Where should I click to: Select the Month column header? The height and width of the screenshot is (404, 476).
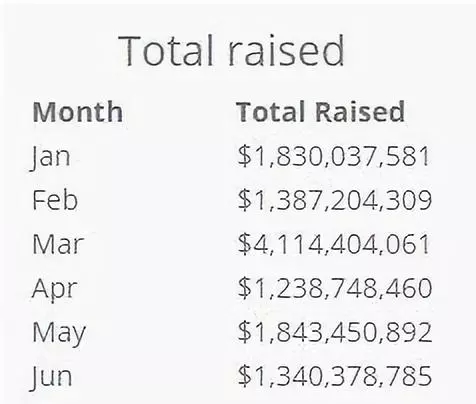(x=78, y=112)
